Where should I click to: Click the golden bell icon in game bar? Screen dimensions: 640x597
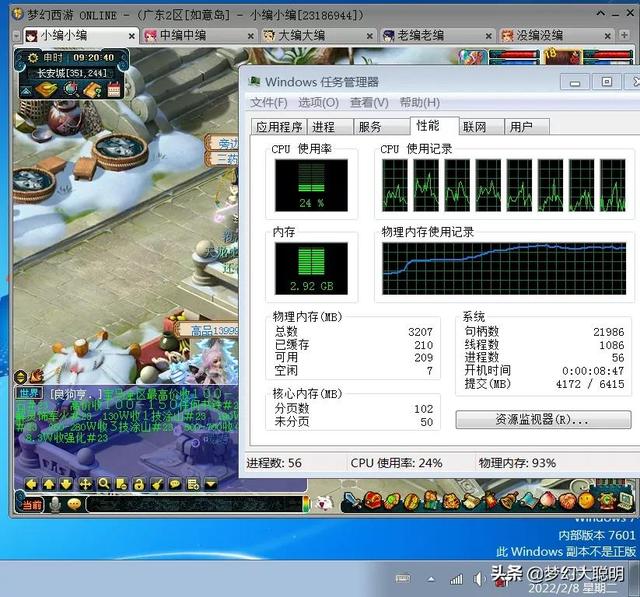pyautogui.click(x=509, y=500)
